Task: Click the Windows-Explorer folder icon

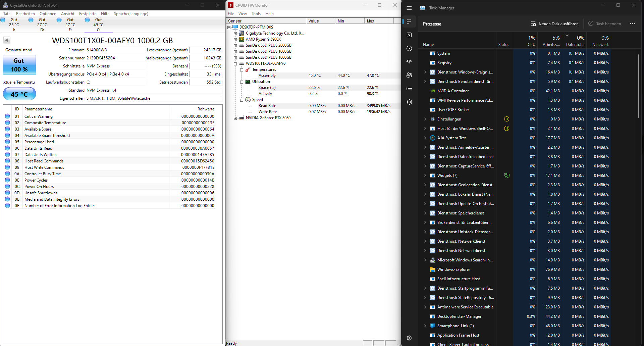Action: (x=433, y=269)
